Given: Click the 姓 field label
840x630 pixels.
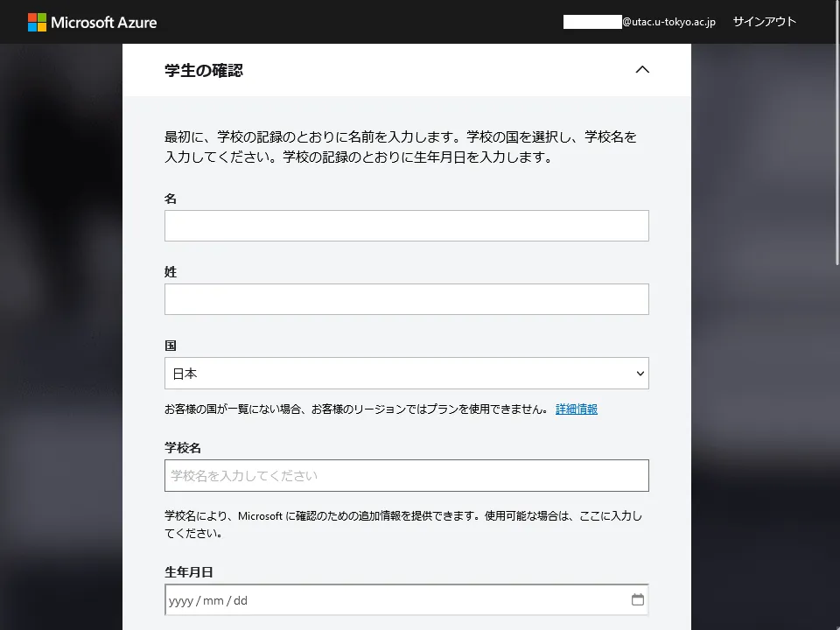Looking at the screenshot, I should click(171, 272).
